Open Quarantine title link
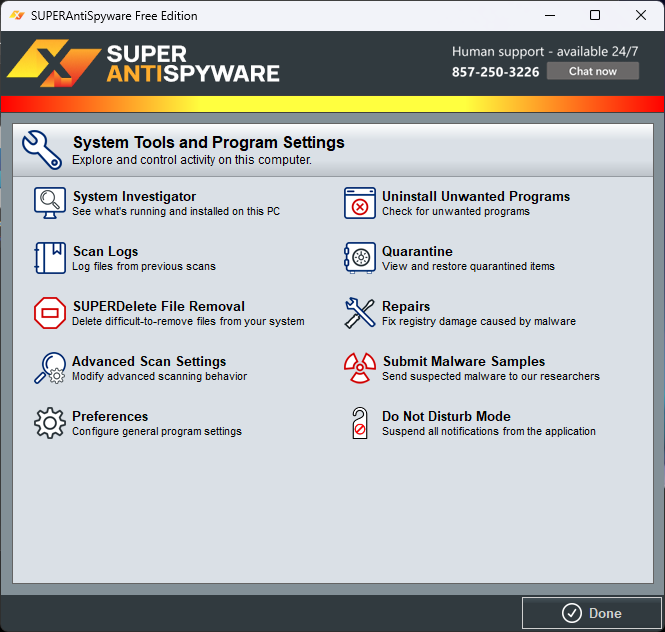The image size is (665, 632). coord(417,252)
